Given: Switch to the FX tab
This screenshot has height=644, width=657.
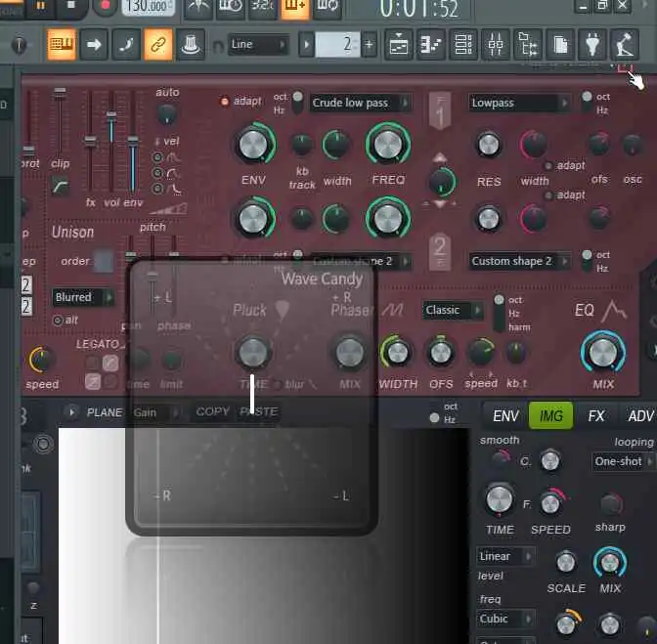Looking at the screenshot, I should click(x=596, y=416).
